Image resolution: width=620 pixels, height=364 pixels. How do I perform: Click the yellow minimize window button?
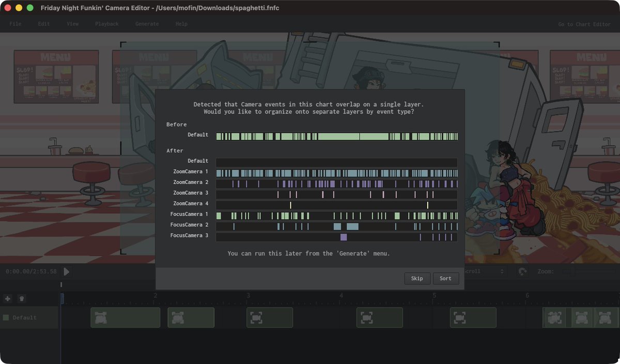pos(19,8)
